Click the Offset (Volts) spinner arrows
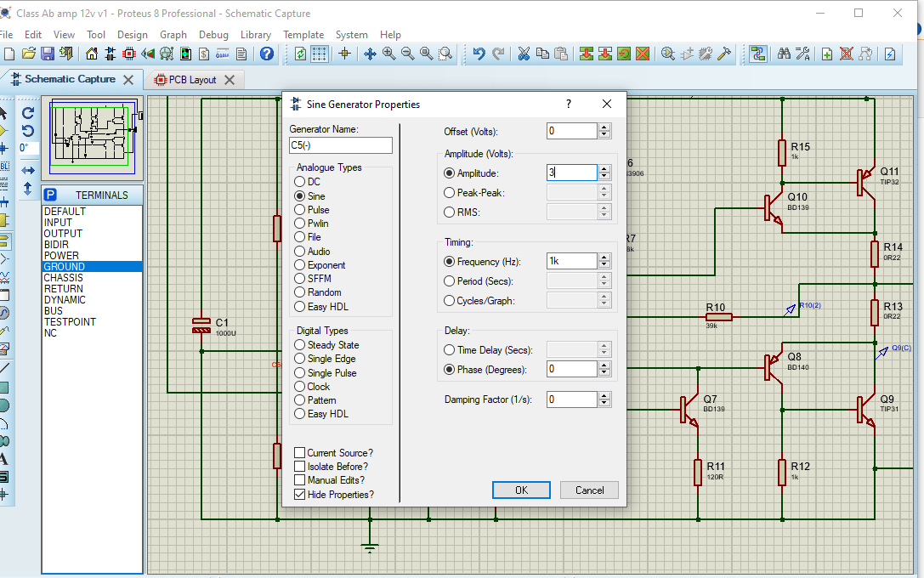The width and height of the screenshot is (924, 578). [x=604, y=131]
